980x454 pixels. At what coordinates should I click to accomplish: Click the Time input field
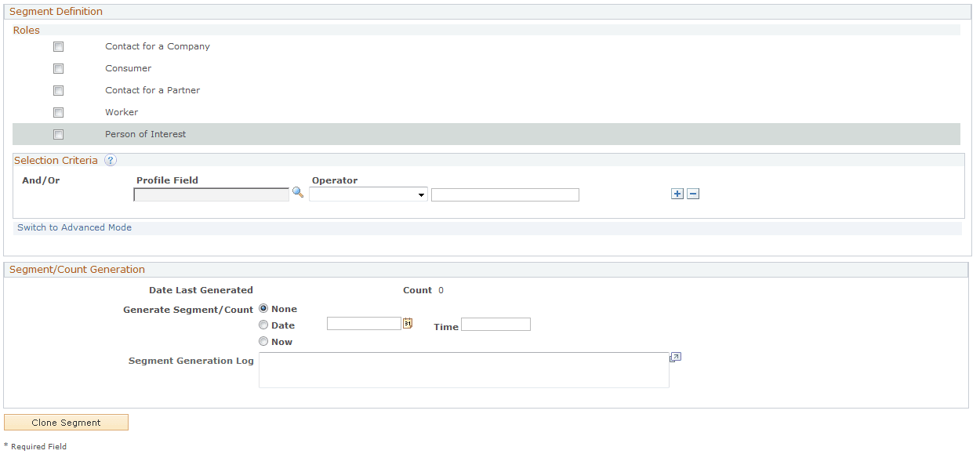495,324
